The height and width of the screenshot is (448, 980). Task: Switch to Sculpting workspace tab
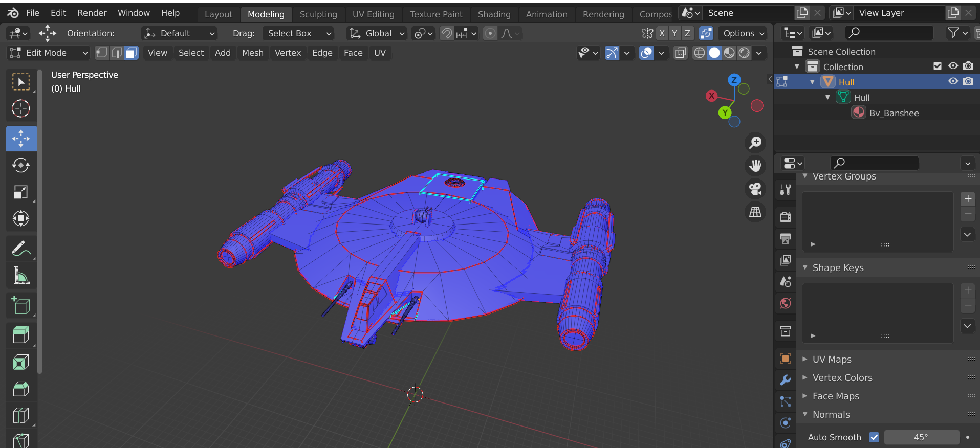point(318,14)
